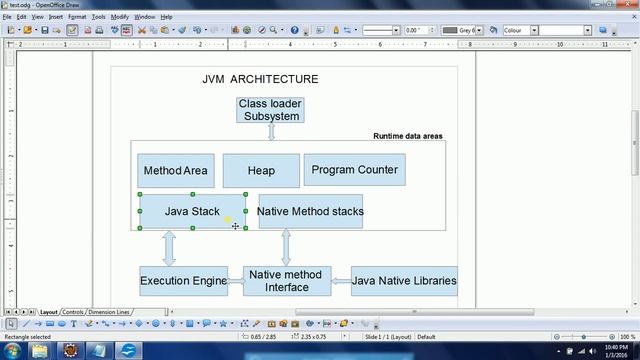
Task: Select the Heap rectangle
Action: pos(261,171)
